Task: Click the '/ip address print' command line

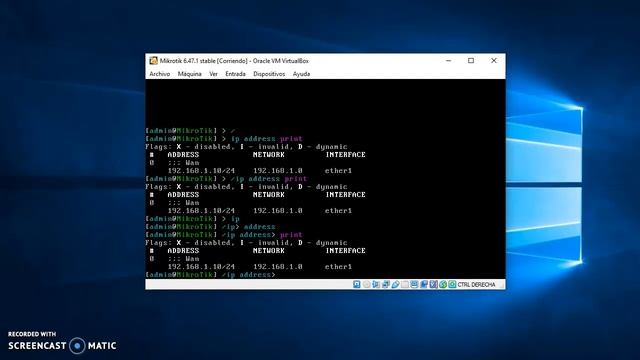Action: (x=226, y=179)
